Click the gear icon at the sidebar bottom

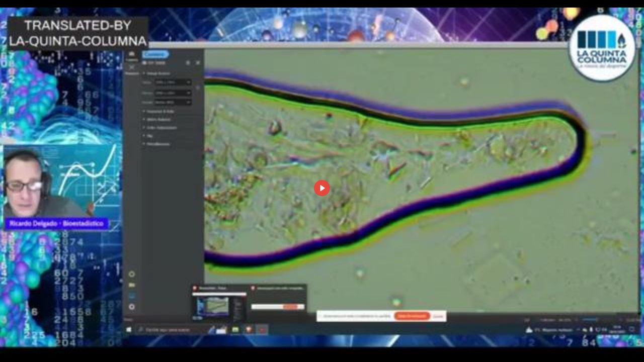pyautogui.click(x=132, y=306)
